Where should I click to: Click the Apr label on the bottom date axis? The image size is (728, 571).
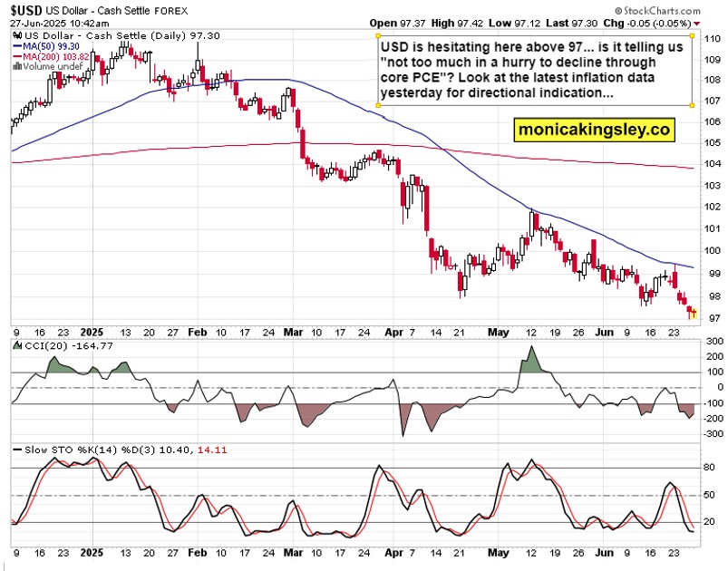[x=394, y=553]
